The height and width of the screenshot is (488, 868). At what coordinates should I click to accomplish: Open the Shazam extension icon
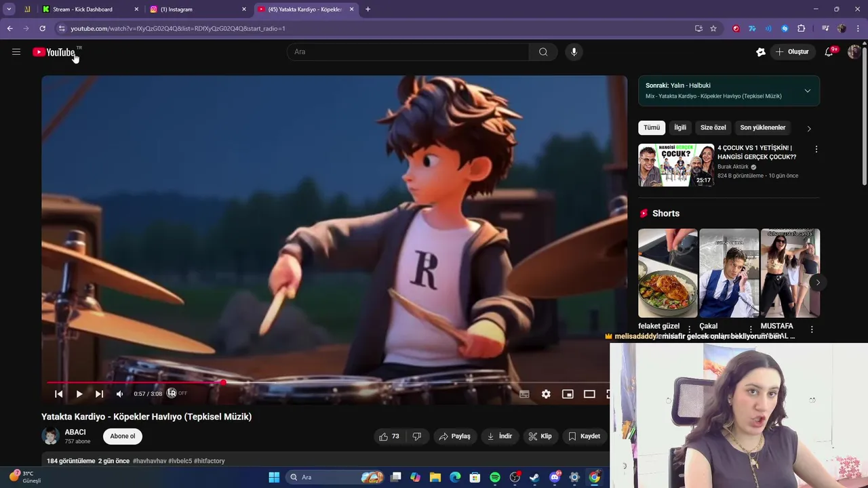tap(785, 28)
